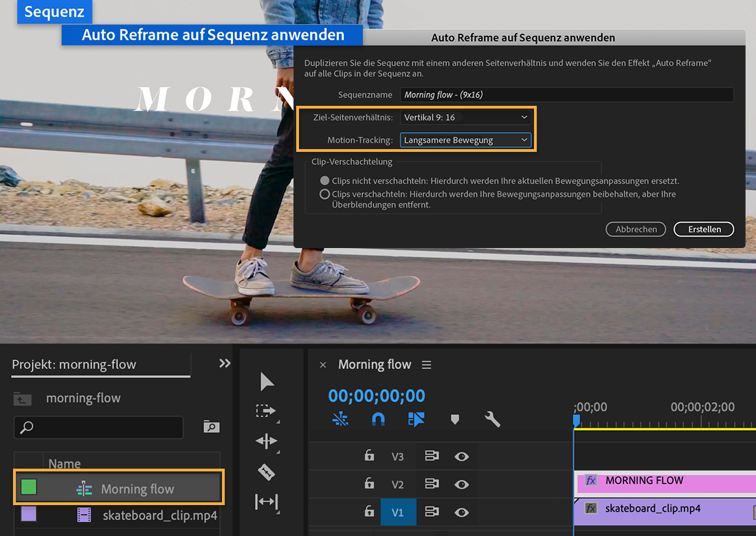Select Morning flow sequence in project
Viewport: 756px width, 536px height.
coord(119,487)
